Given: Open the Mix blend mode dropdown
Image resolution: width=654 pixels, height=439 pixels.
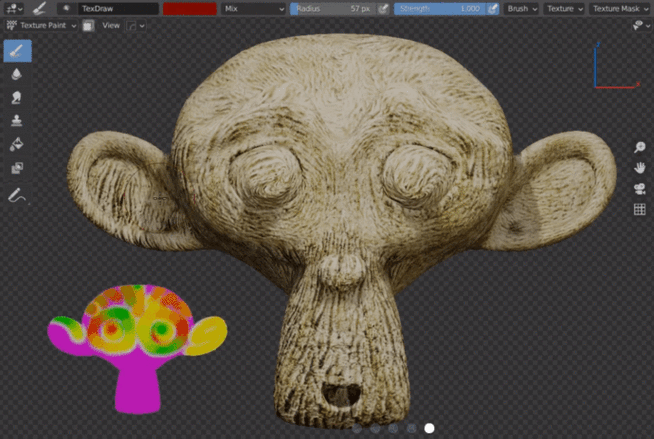Looking at the screenshot, I should pos(253,8).
